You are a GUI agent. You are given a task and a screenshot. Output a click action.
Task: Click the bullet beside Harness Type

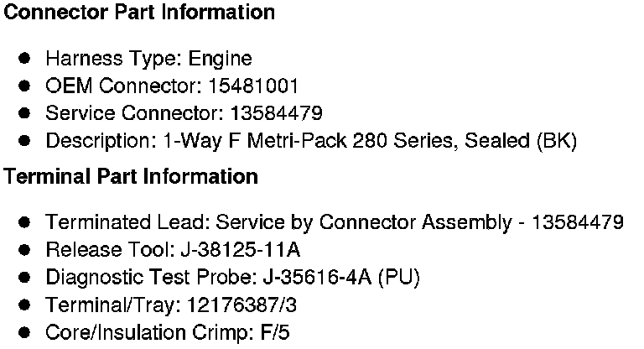(24, 59)
